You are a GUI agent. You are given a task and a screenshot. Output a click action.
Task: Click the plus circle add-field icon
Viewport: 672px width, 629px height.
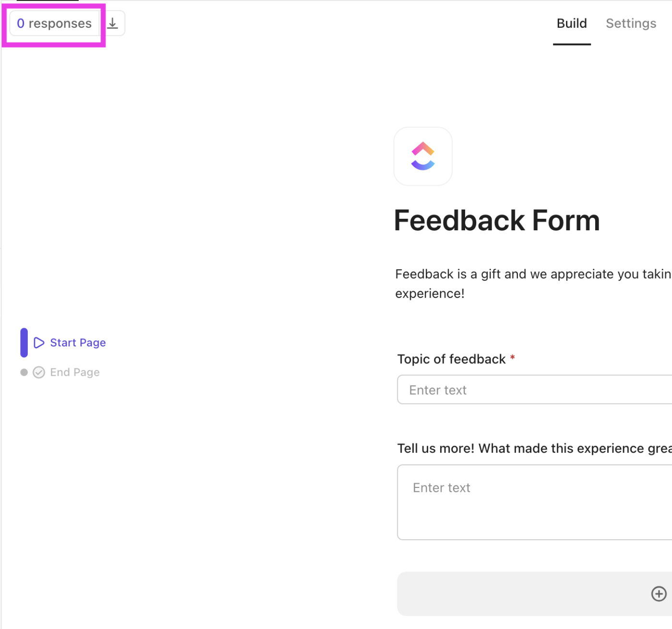tap(659, 593)
